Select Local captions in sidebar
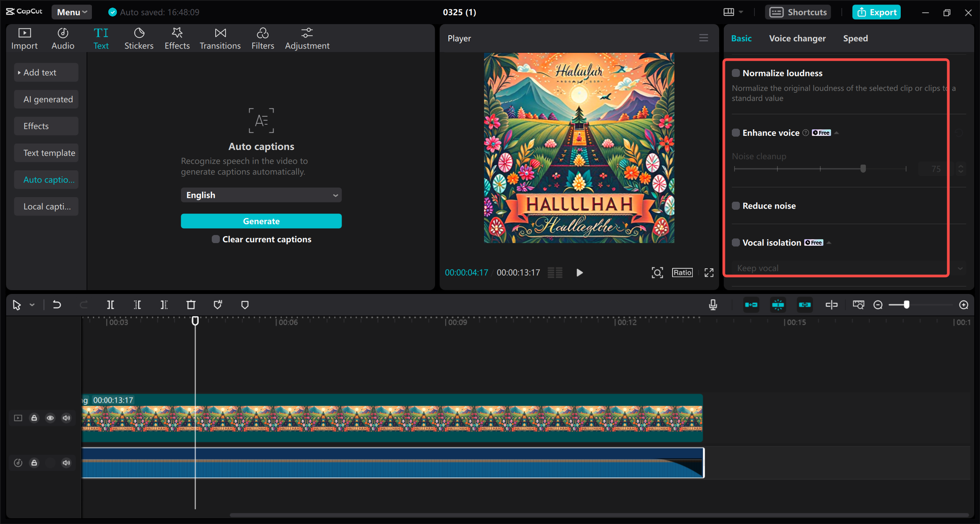Screen dimensions: 980x524 46,206
